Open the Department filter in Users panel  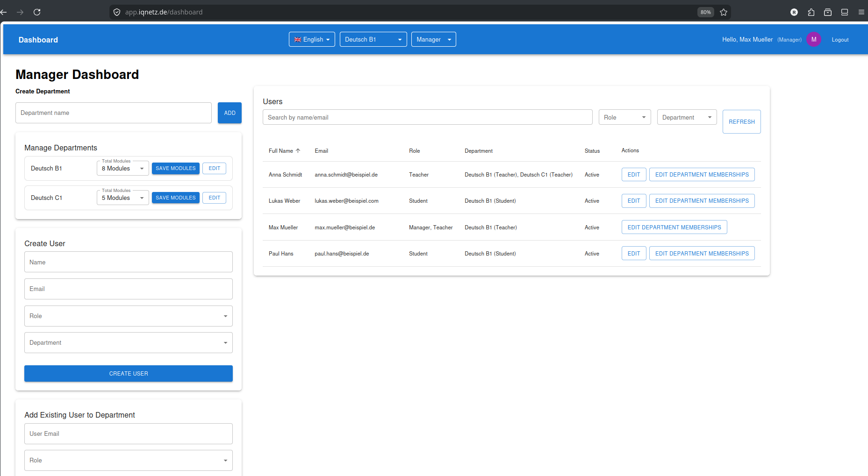(687, 118)
